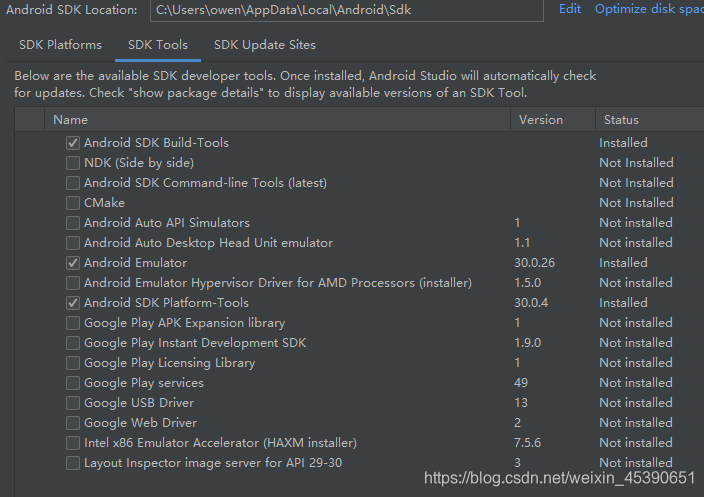Click version 1.9.0 of Instant Development SDK
Image resolution: width=704 pixels, height=497 pixels.
point(528,343)
